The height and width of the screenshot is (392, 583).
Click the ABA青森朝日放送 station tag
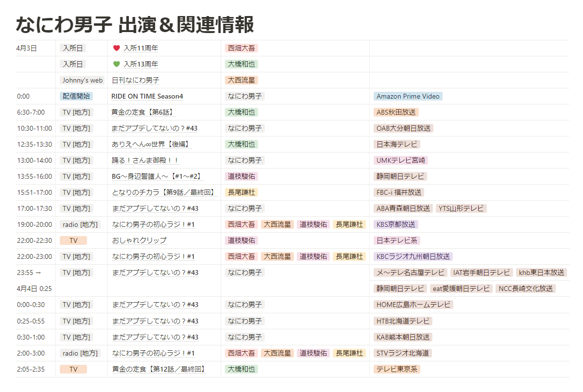coord(403,208)
